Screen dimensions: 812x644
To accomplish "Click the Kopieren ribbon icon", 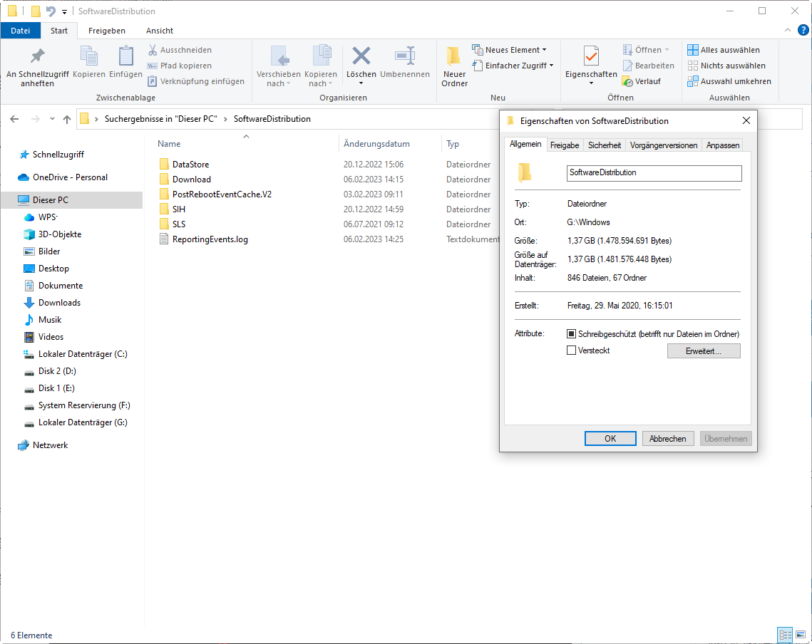I will (89, 56).
